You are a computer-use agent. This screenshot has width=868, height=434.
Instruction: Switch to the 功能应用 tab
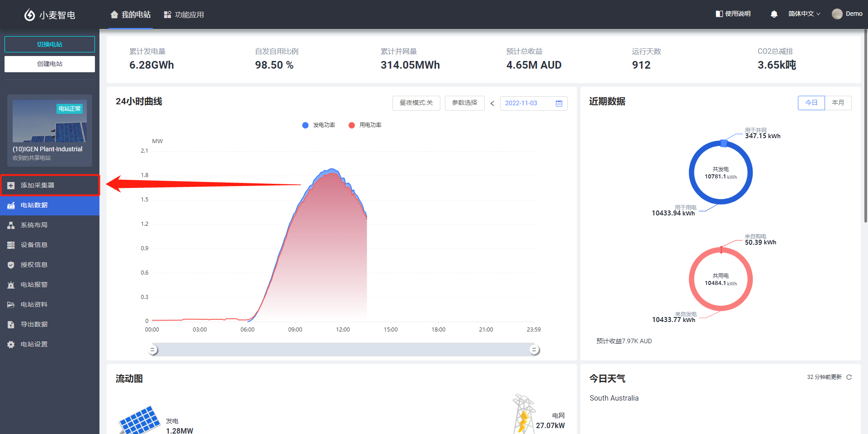pos(184,15)
